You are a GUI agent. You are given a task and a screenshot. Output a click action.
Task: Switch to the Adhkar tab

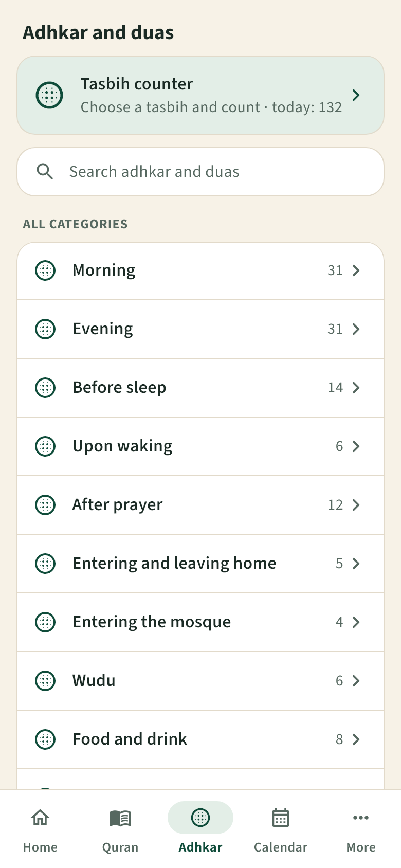coord(200,828)
